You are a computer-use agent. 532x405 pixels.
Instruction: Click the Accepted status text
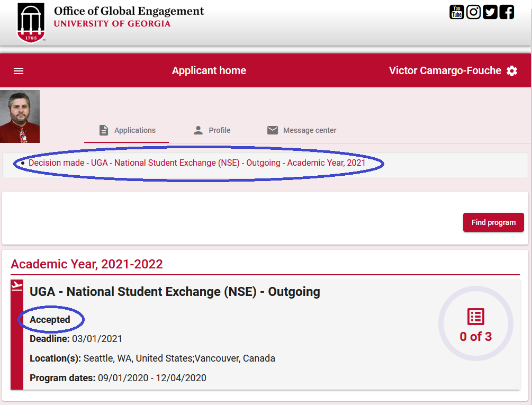click(50, 320)
